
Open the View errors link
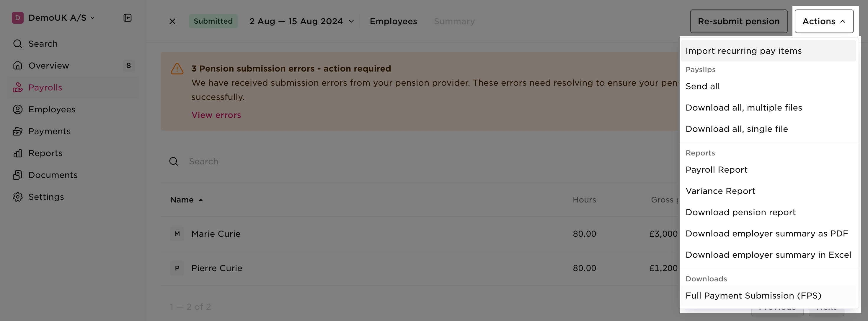click(216, 115)
